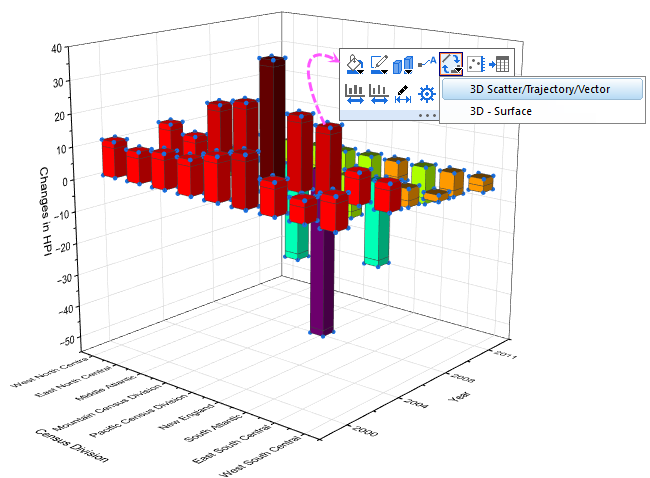Click the Census Division axis title
This screenshot has height=478, width=650.
coord(72,445)
